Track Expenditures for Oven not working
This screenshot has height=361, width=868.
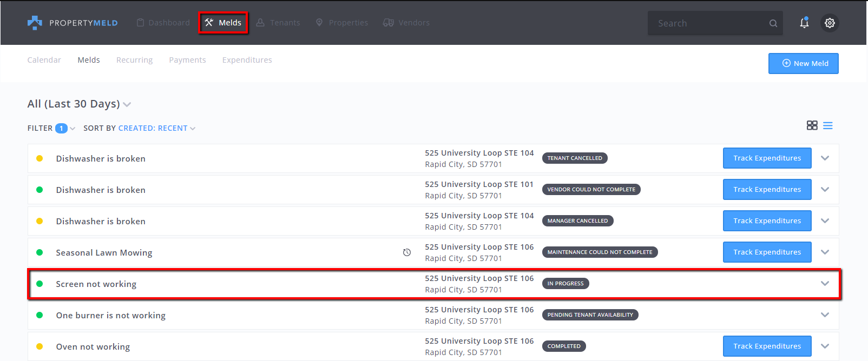[x=767, y=346]
